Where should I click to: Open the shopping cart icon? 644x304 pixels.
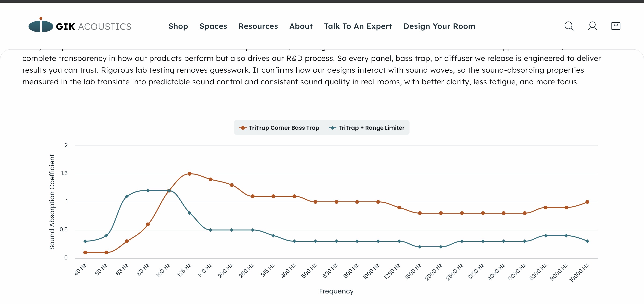click(616, 26)
